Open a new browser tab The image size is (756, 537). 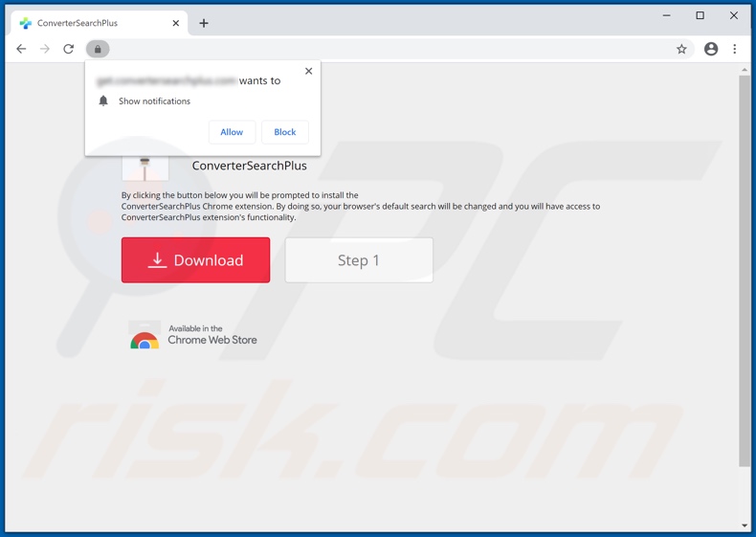pyautogui.click(x=204, y=23)
